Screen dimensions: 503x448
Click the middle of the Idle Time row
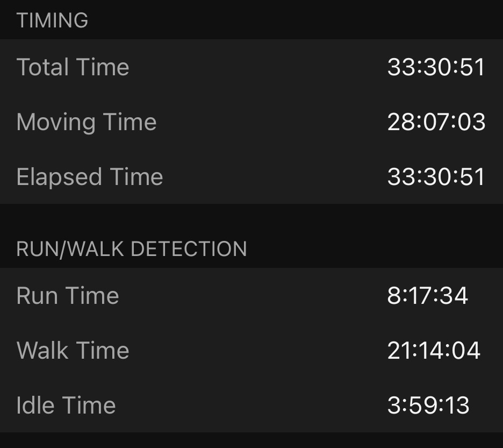pyautogui.click(x=251, y=405)
